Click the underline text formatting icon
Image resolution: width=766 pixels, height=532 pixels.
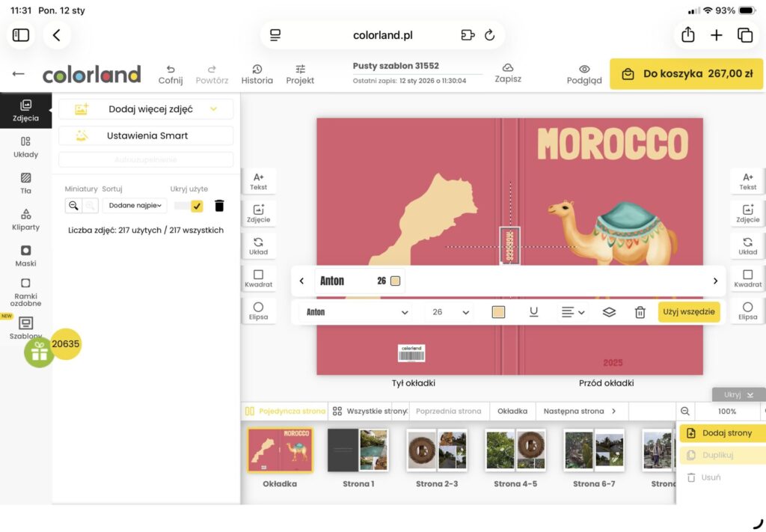pos(533,312)
